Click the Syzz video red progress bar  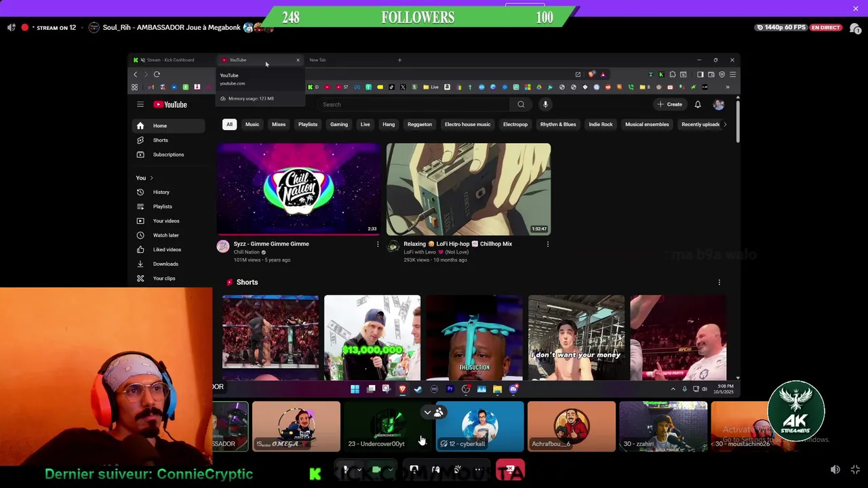299,235
